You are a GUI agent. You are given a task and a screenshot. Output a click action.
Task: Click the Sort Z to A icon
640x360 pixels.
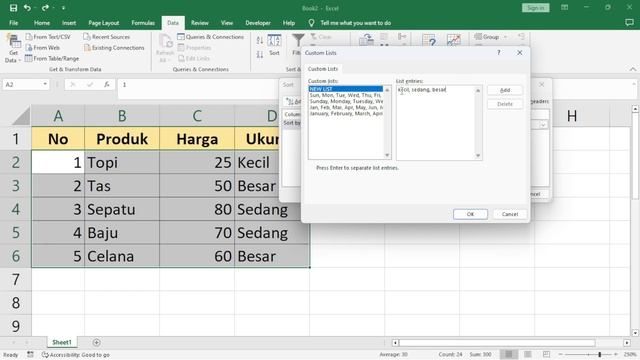coord(260,54)
